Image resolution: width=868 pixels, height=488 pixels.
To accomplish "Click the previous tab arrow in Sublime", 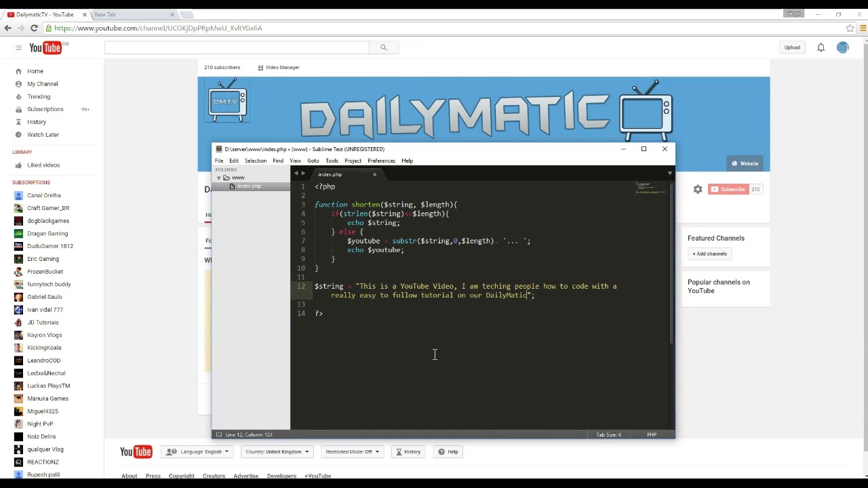I will pyautogui.click(x=296, y=174).
